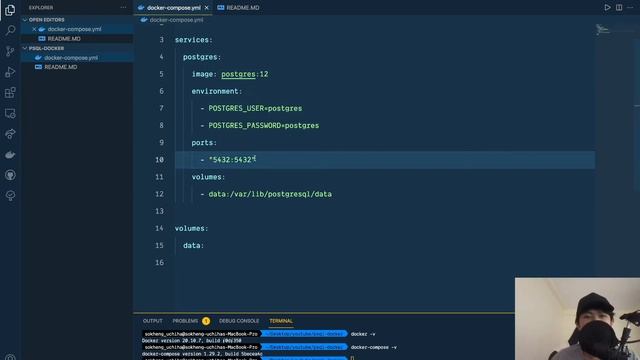Open the PROBLEMS panel tab
Image resolution: width=640 pixels, height=360 pixels.
tap(185, 321)
